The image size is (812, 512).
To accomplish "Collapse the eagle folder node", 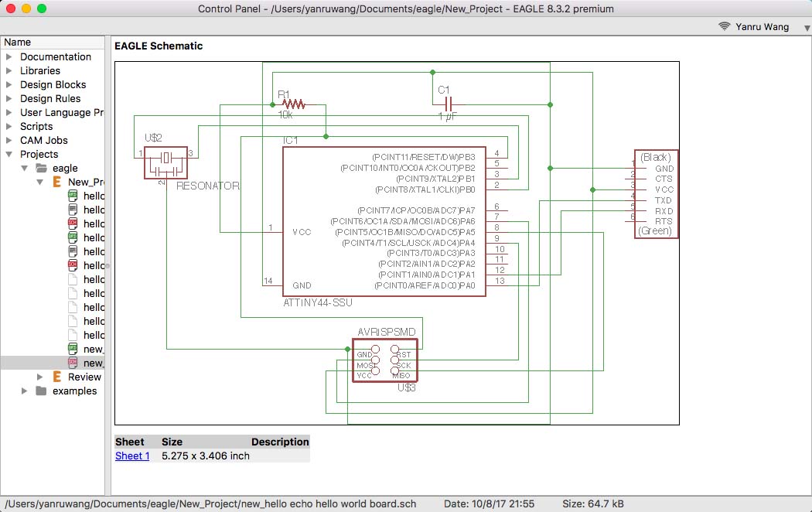I will 24,169.
